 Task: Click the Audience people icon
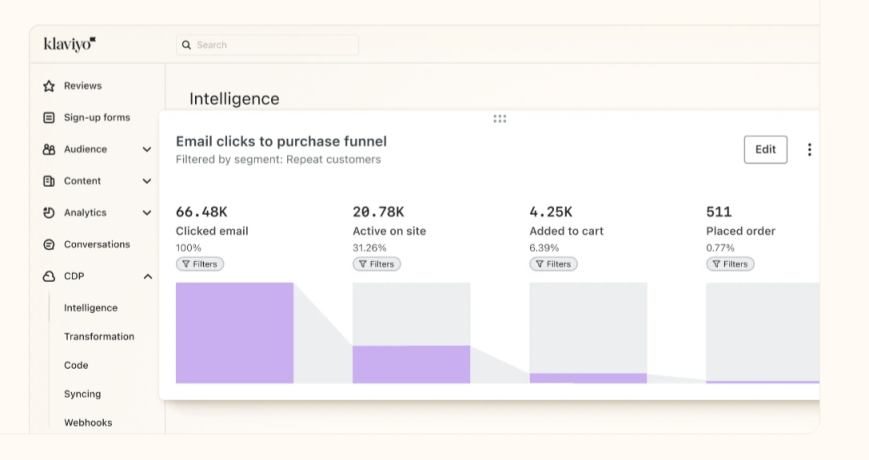(49, 150)
